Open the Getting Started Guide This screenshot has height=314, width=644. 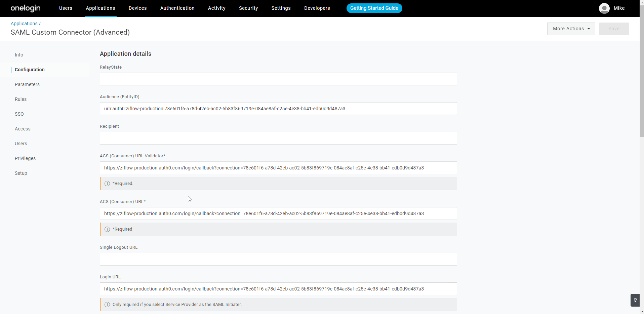[374, 8]
